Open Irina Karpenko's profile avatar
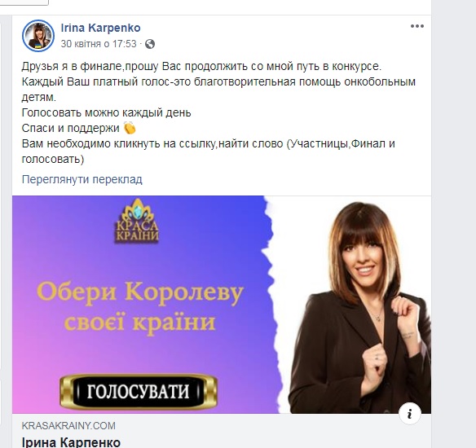The width and height of the screenshot is (476, 448). [x=38, y=36]
